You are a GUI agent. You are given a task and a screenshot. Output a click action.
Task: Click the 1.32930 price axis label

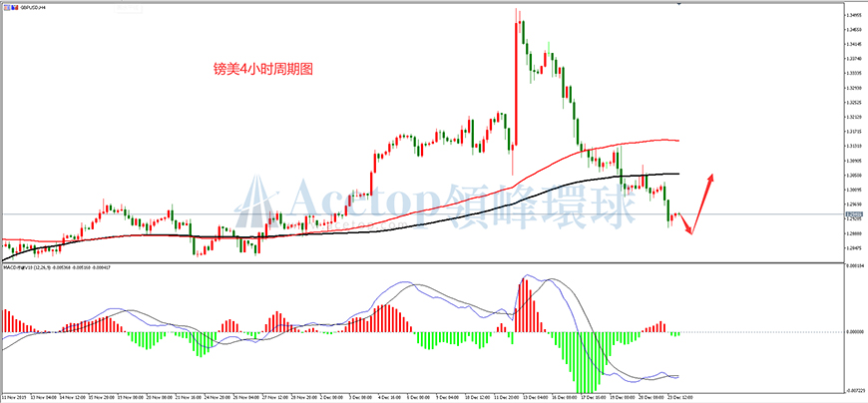tap(852, 88)
